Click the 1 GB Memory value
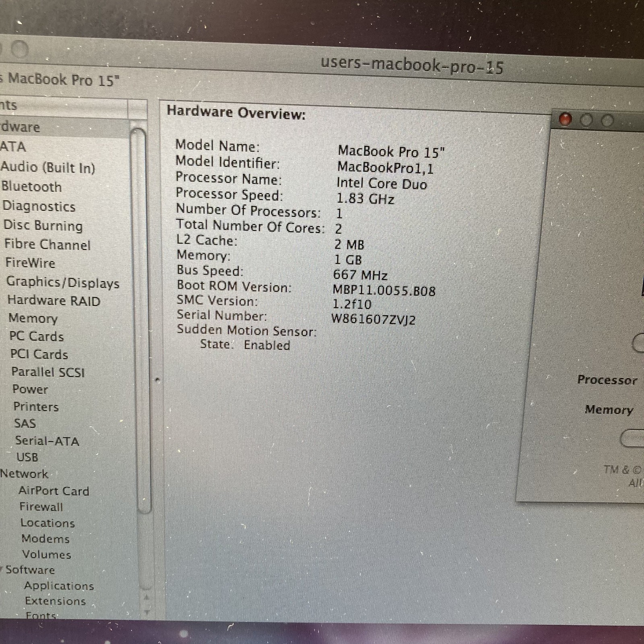This screenshot has height=644, width=644. [x=348, y=260]
